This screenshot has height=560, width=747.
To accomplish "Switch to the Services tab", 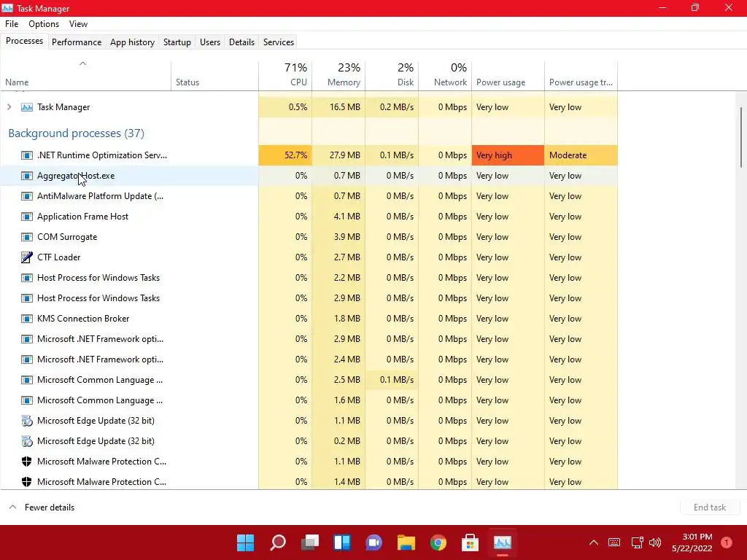I will 279,42.
